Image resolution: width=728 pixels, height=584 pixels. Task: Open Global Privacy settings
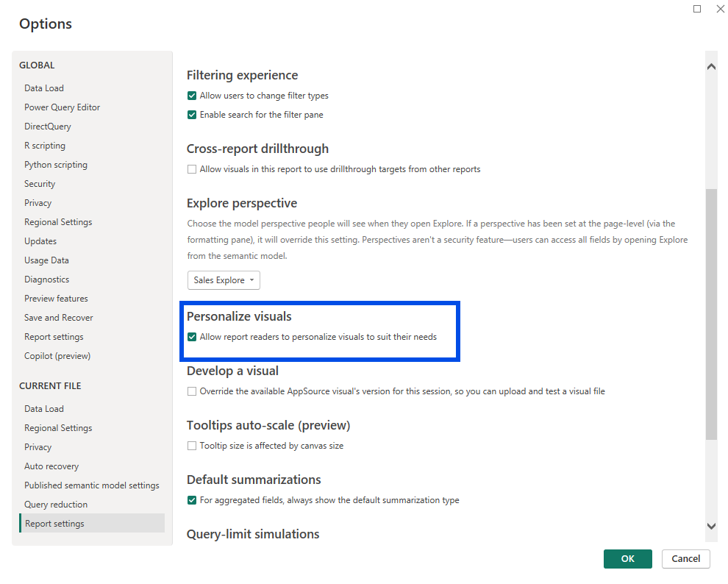[x=38, y=203]
